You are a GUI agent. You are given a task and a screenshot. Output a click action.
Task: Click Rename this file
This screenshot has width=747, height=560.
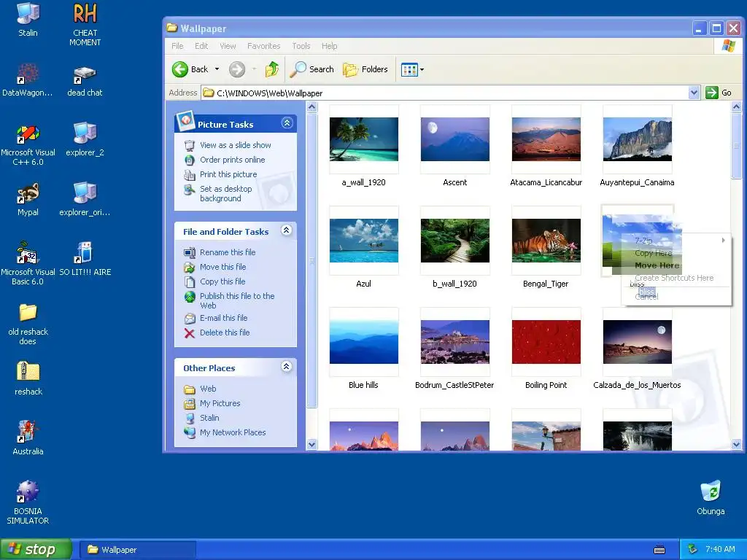(x=228, y=252)
